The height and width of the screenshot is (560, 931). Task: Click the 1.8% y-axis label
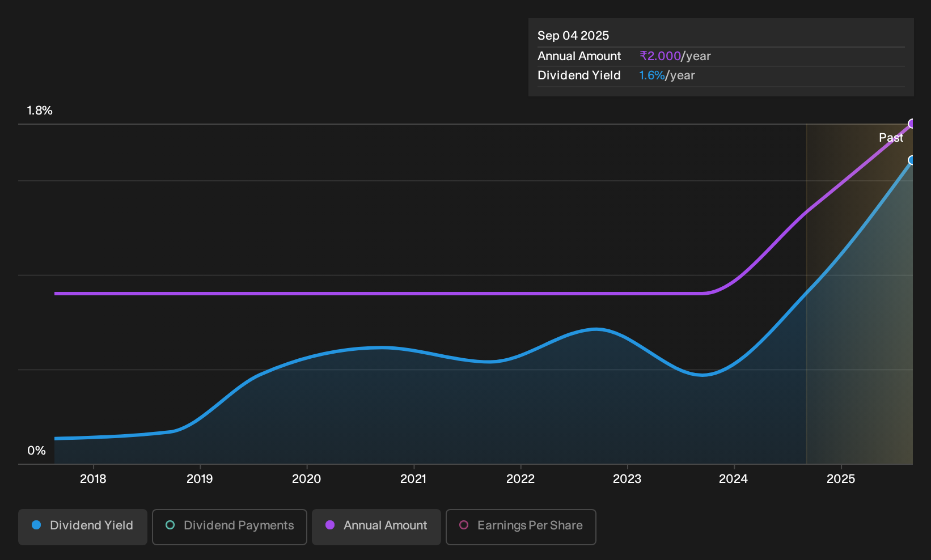[x=40, y=111]
